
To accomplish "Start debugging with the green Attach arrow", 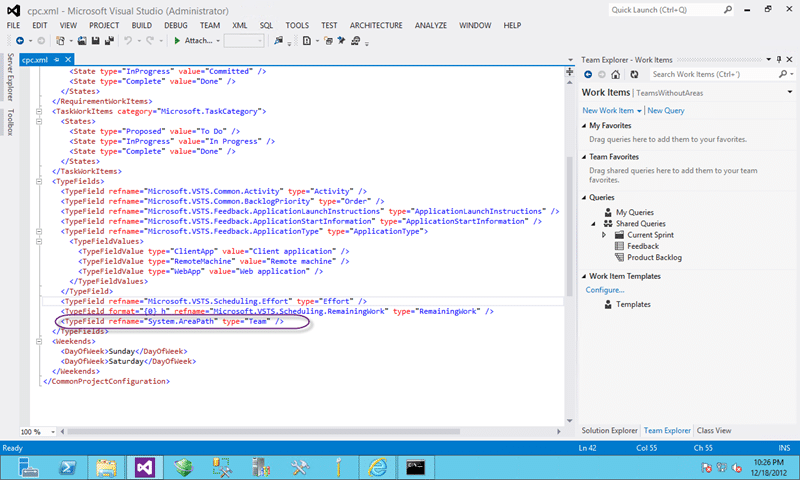I will (x=177, y=40).
